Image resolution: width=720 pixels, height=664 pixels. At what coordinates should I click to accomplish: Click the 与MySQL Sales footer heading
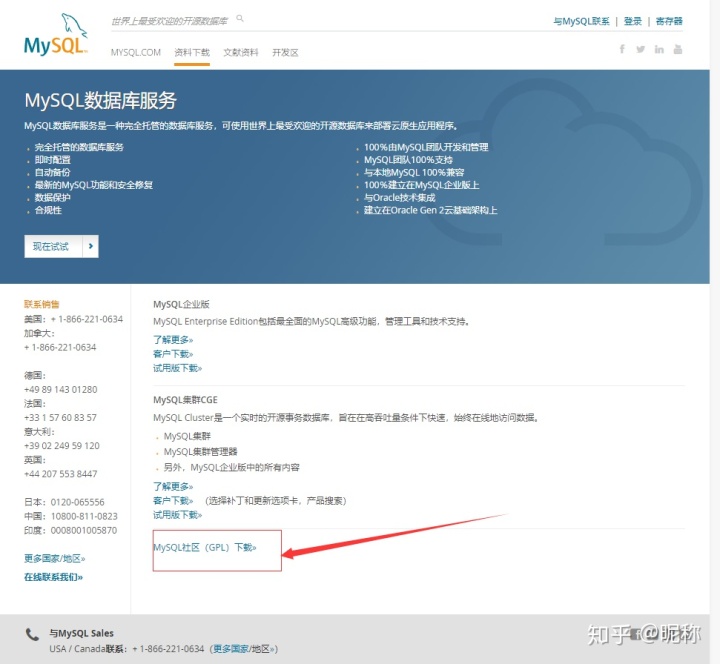coord(81,633)
